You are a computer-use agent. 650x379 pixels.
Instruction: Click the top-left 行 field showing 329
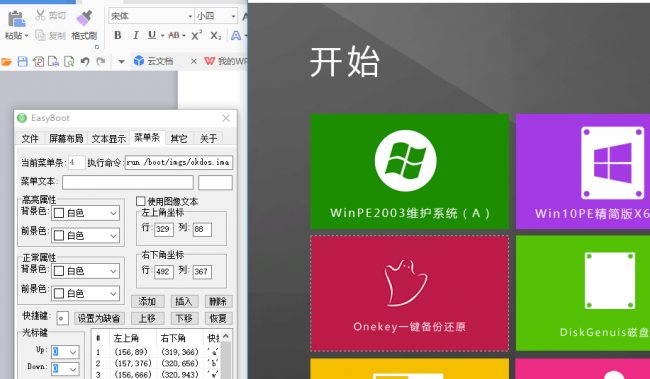(x=164, y=229)
